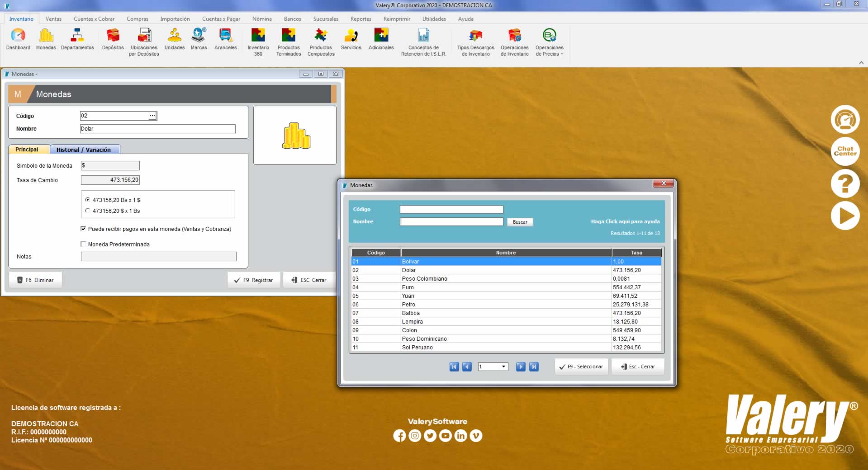Open the Ventas menu tab
Screen dimensions: 868x470
coord(53,19)
